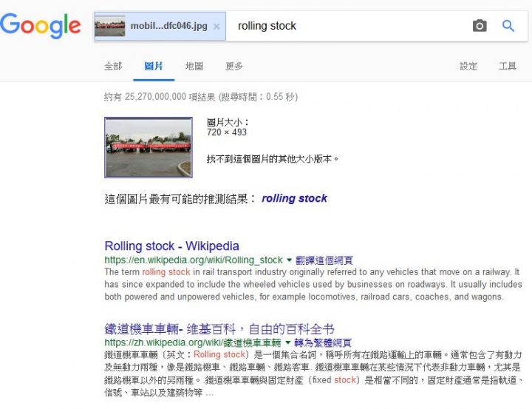Open the 地圖 tab

click(x=194, y=66)
